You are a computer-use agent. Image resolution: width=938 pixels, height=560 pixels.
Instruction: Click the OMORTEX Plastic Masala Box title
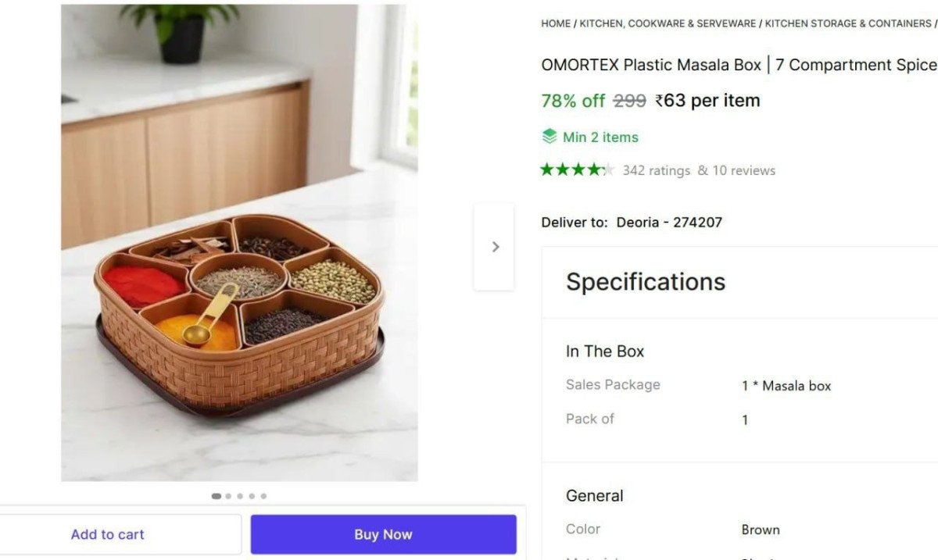[x=738, y=65]
